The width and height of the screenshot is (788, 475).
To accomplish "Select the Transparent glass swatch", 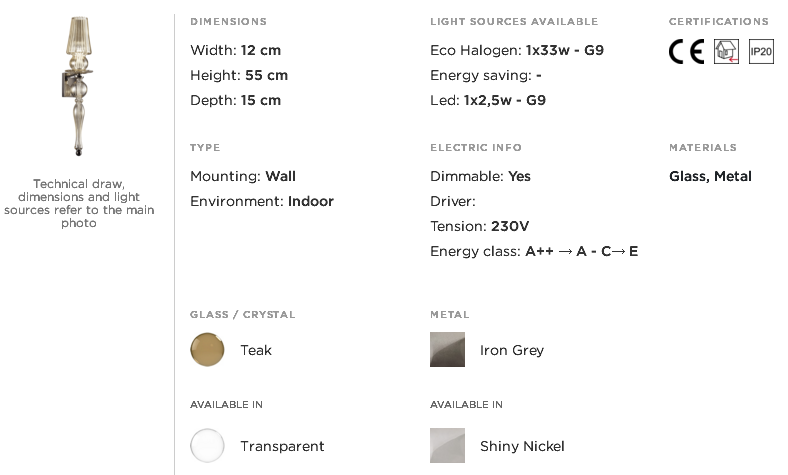I will (x=207, y=445).
